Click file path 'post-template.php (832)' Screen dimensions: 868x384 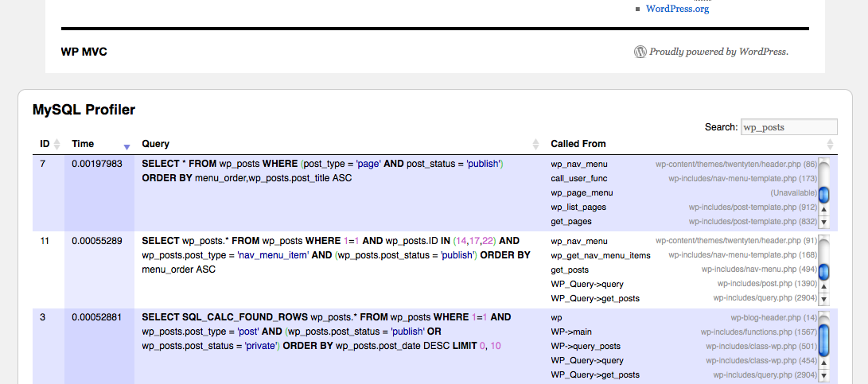tap(753, 221)
